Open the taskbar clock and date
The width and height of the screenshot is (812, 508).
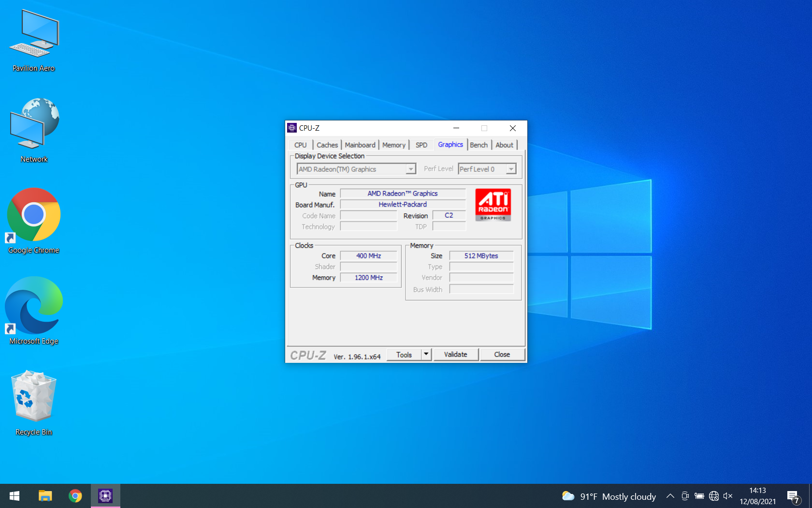tap(757, 496)
